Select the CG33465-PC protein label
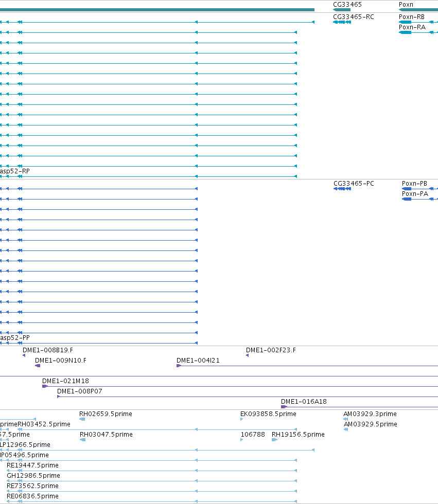The height and width of the screenshot is (504, 438). point(354,183)
